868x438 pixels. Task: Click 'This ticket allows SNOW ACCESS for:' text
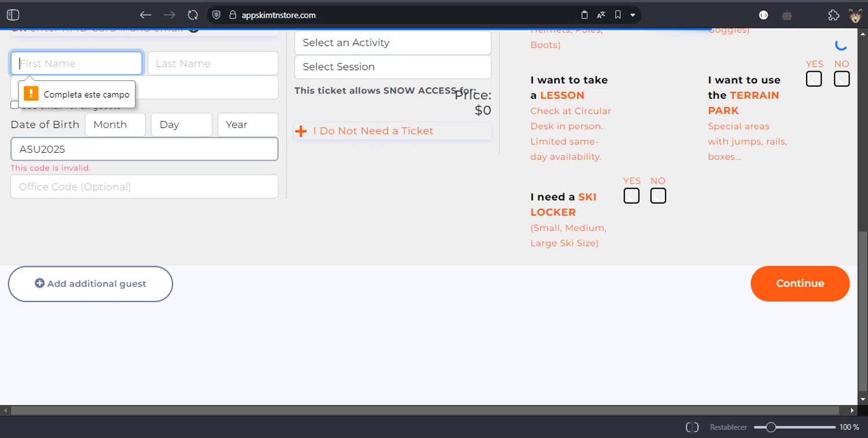point(385,90)
